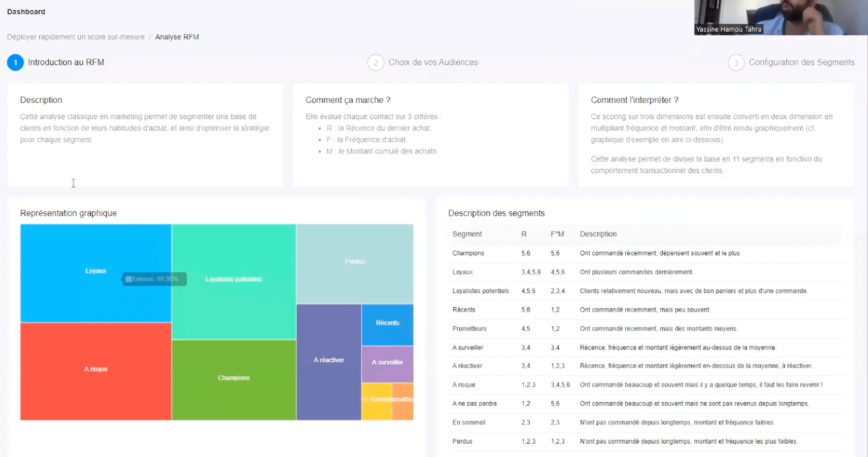Click 'R : la Récence du dernier achat' bullet
Image resolution: width=868 pixels, height=457 pixels.
pos(379,128)
